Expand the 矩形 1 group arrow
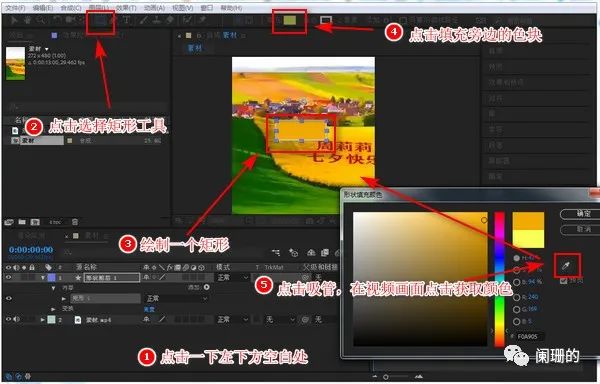600x384 pixels. click(x=64, y=298)
